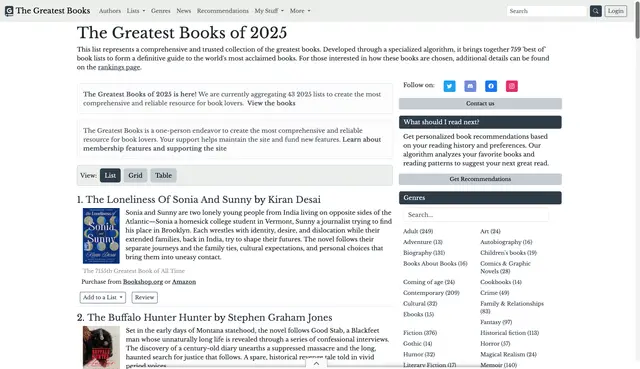Open the Instagram follow icon
Image resolution: width=640 pixels, height=369 pixels.
[x=512, y=86]
